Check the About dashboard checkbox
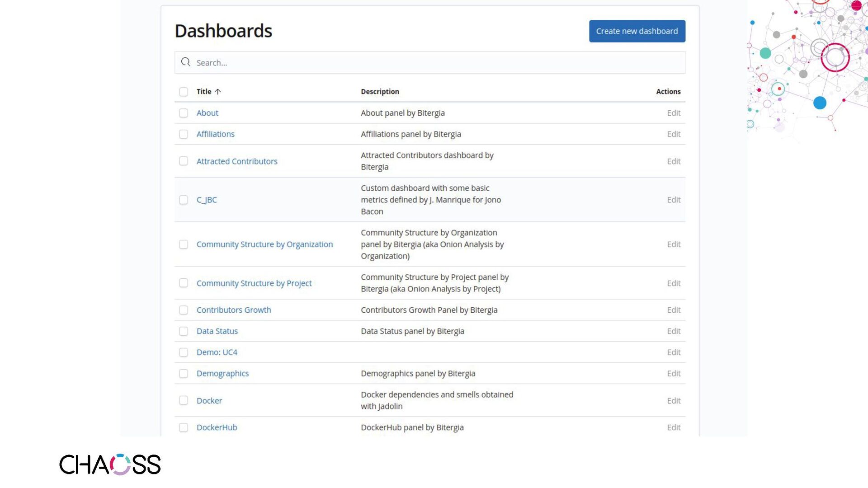868x488 pixels. point(184,113)
